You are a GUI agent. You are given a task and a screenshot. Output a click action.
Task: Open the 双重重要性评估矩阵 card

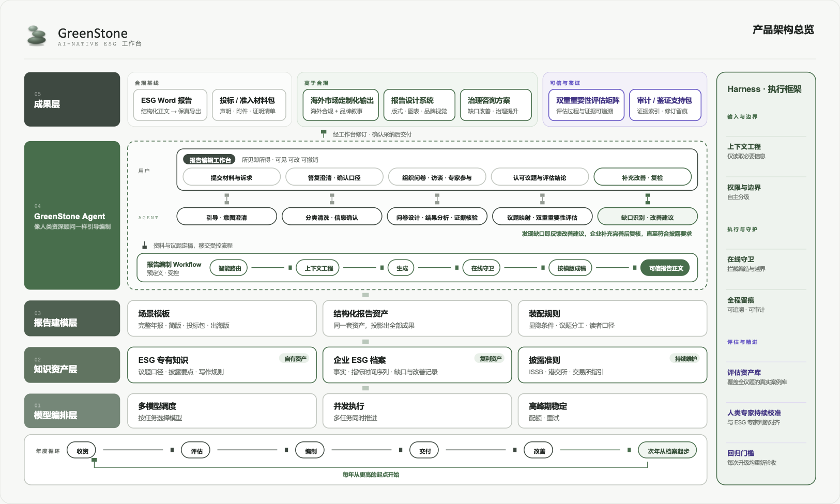pyautogui.click(x=586, y=105)
